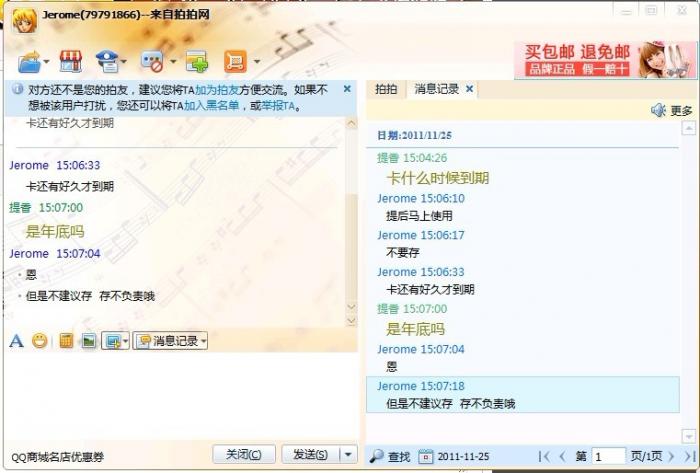Click the page number input field
The image size is (700, 473).
pos(608,456)
